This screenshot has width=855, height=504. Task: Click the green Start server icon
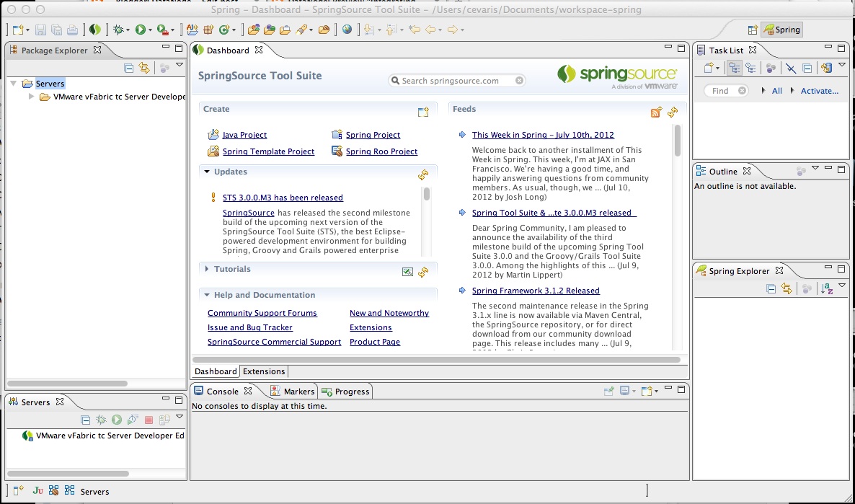coord(117,420)
